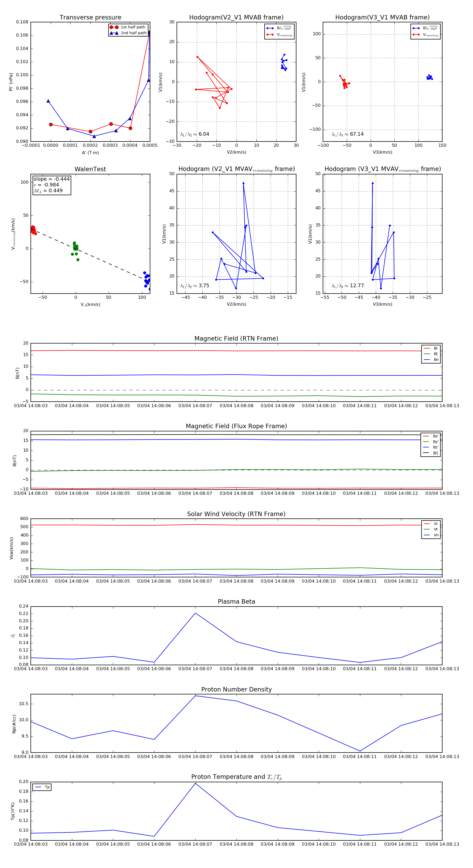
Task: Click the 'Bn' legend entry
Action: [x=431, y=360]
